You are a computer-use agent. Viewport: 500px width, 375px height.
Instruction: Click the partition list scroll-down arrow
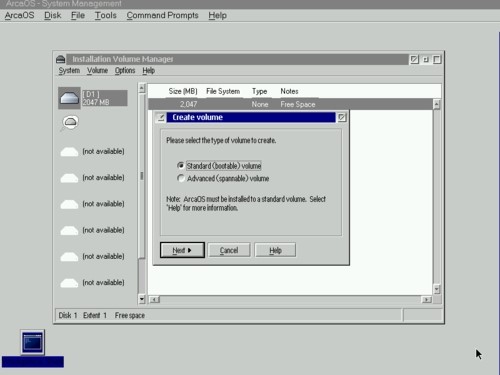(x=437, y=289)
